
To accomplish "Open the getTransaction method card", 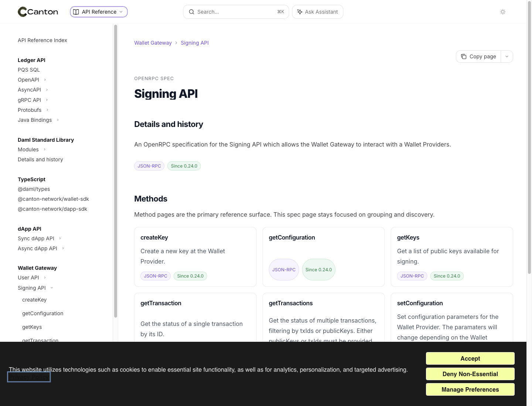I will [x=195, y=317].
